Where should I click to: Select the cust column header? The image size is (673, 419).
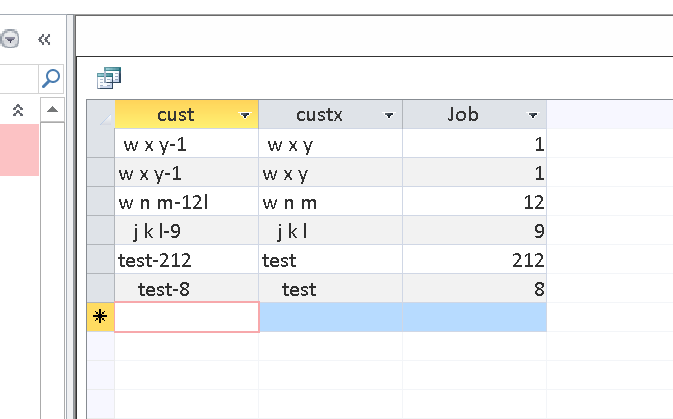coord(176,115)
